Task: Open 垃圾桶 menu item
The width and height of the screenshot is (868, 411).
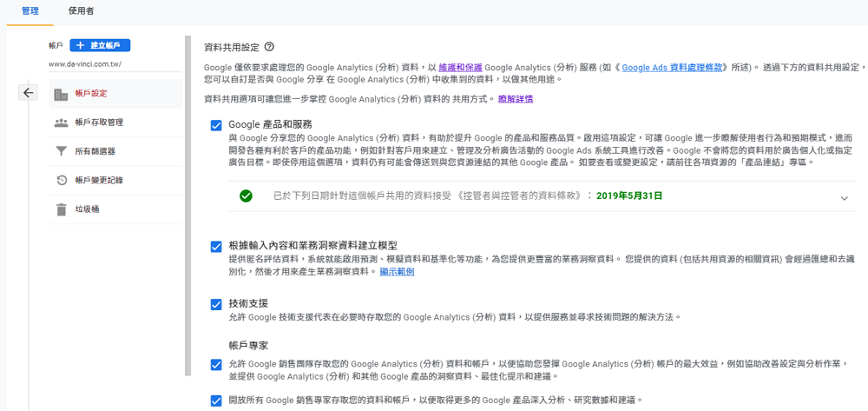Action: [115, 209]
